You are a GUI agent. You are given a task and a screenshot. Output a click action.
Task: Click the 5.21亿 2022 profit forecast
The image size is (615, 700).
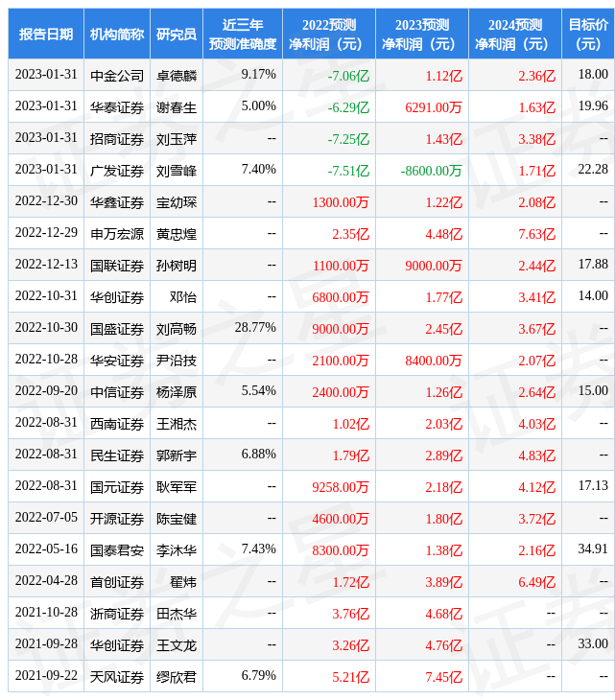click(x=350, y=678)
